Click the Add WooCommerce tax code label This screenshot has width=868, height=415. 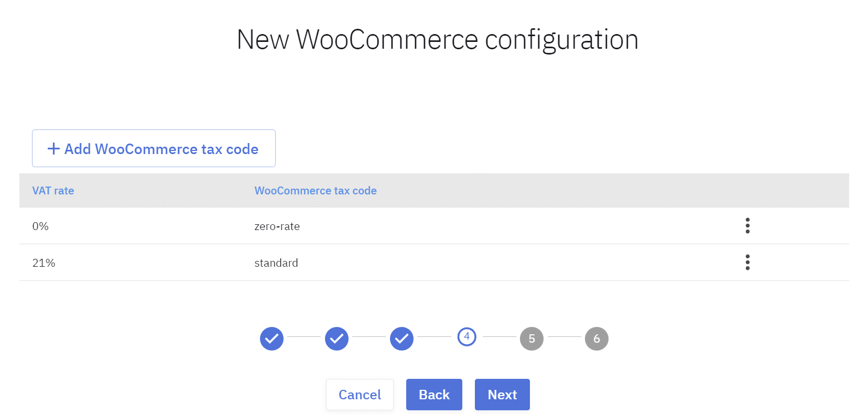(x=161, y=149)
